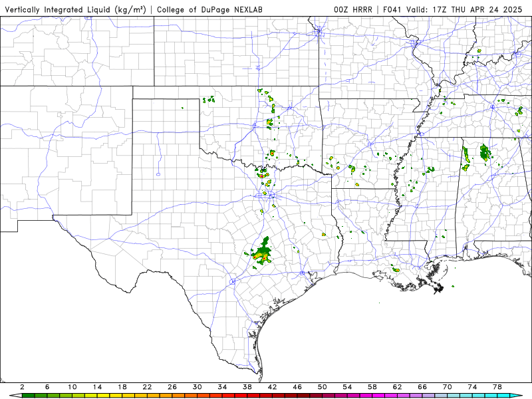Screen dimensions: 532x399
Task: Click the colorbar label '58'
Action: click(x=372, y=387)
